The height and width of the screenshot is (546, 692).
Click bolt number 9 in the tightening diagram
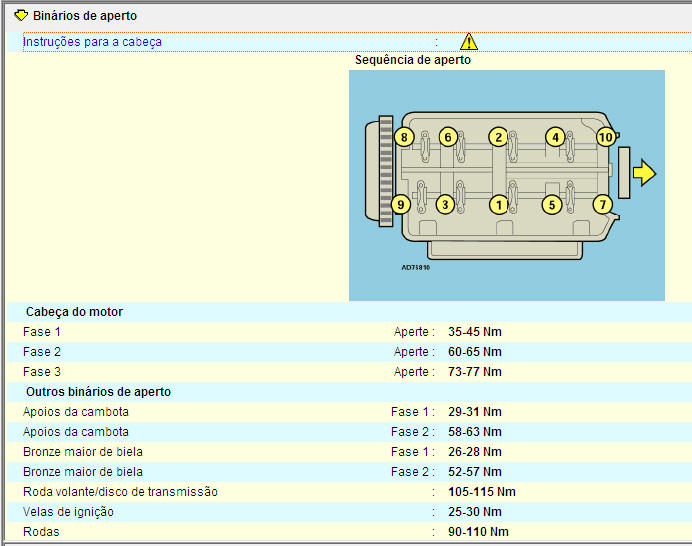(x=400, y=205)
